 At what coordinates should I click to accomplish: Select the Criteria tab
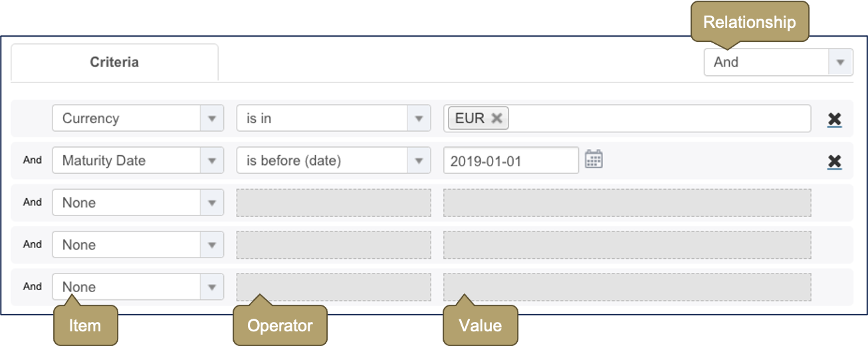[114, 63]
